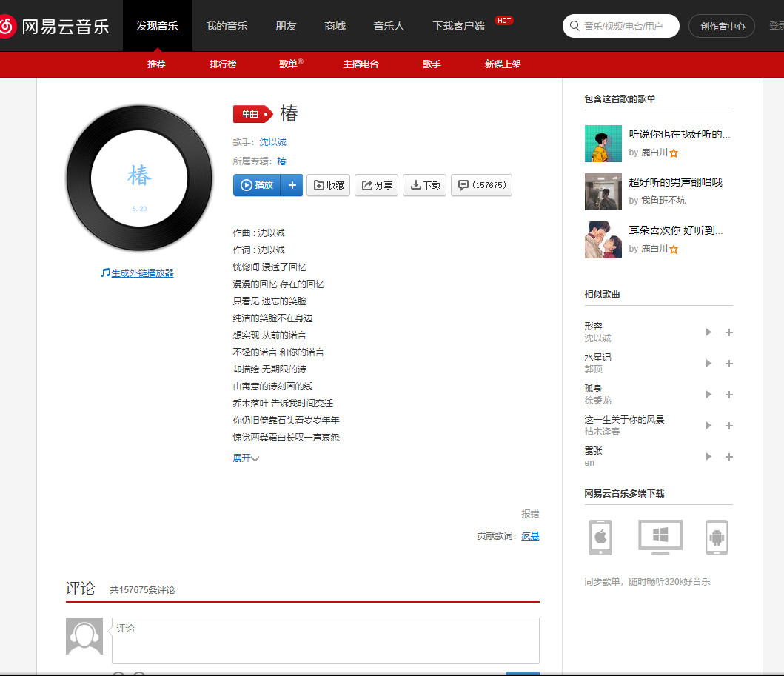Open playlist title 超好听的男声翻唱哦
Screen dimensions: 784x676
tap(675, 182)
